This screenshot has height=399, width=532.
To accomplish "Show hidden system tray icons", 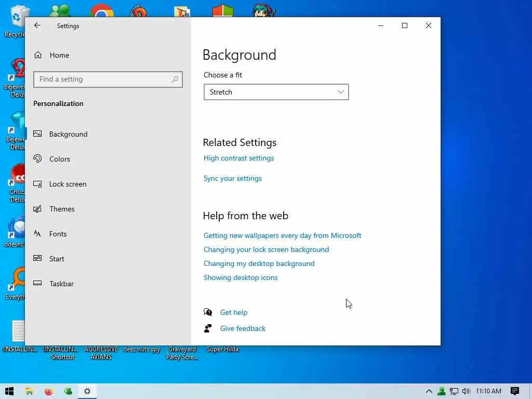I will 429,391.
